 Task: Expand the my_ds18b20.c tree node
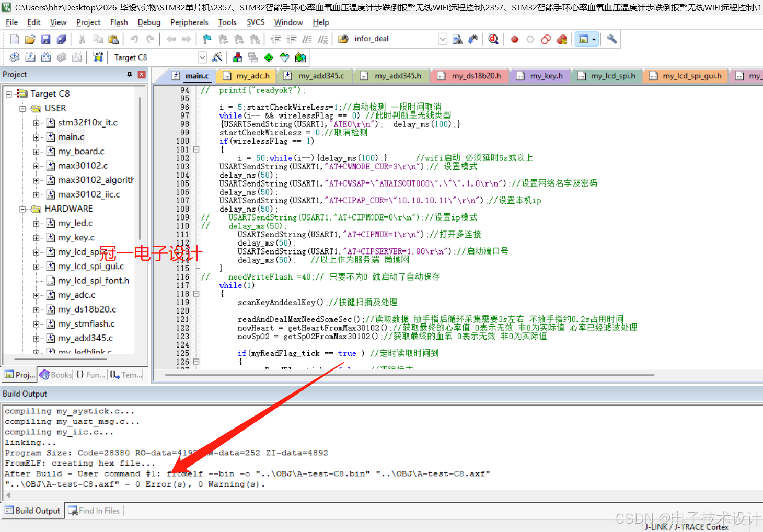[x=36, y=310]
